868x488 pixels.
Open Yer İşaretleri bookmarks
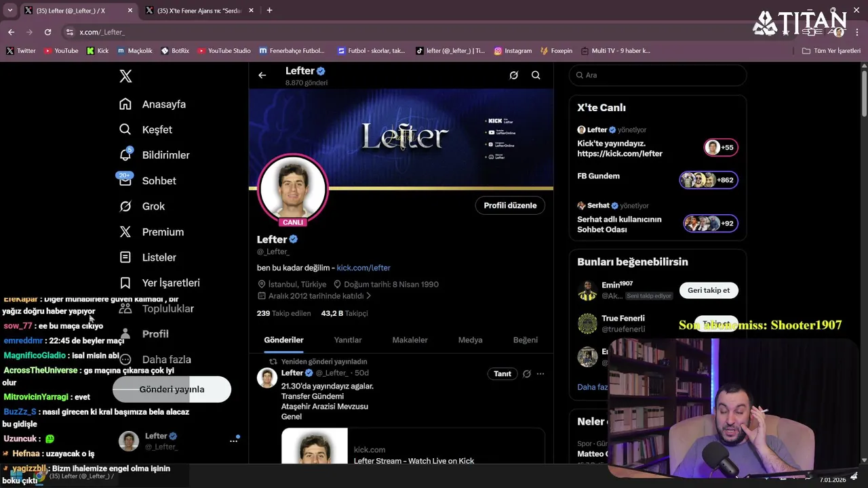pyautogui.click(x=159, y=283)
